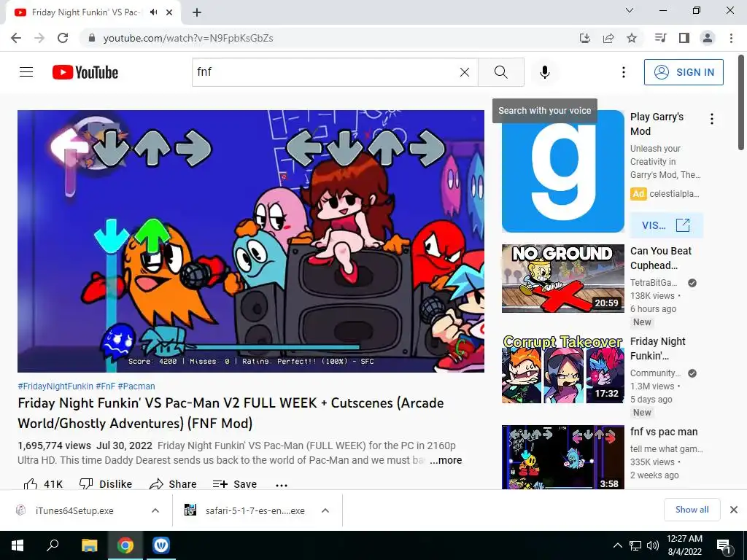This screenshot has width=747, height=560.
Task: Open the Can You Beat Cuphead thumbnail
Action: (562, 278)
